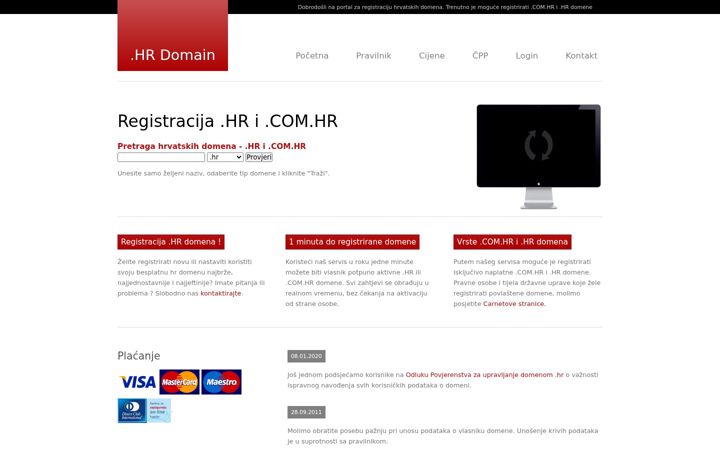Click the domain name search input field

pos(161,157)
